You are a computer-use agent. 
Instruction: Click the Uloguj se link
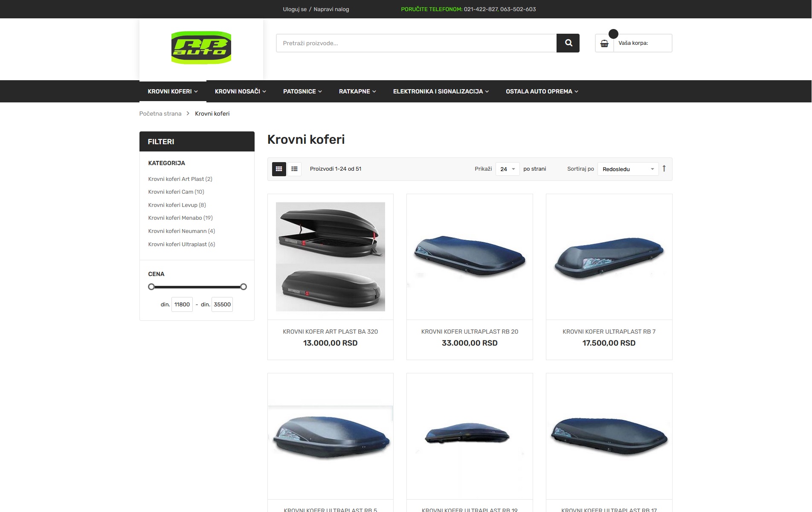click(295, 9)
